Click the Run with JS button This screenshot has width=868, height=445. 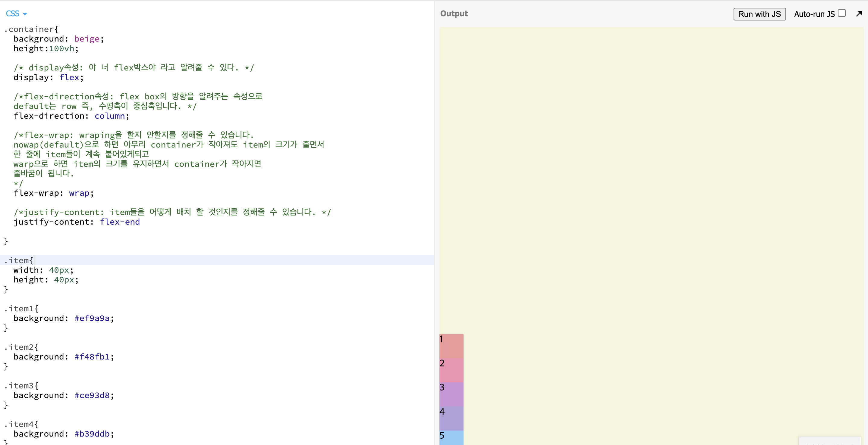[759, 14]
